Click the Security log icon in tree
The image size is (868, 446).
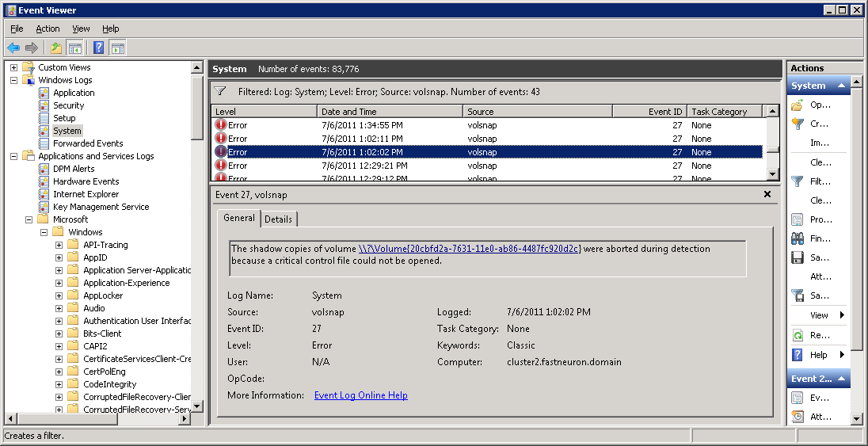click(44, 105)
